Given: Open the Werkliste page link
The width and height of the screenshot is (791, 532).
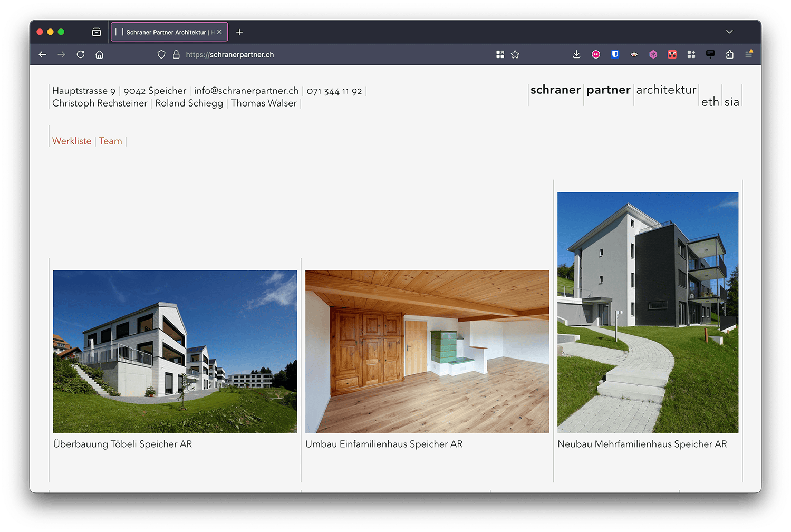Looking at the screenshot, I should coord(72,141).
